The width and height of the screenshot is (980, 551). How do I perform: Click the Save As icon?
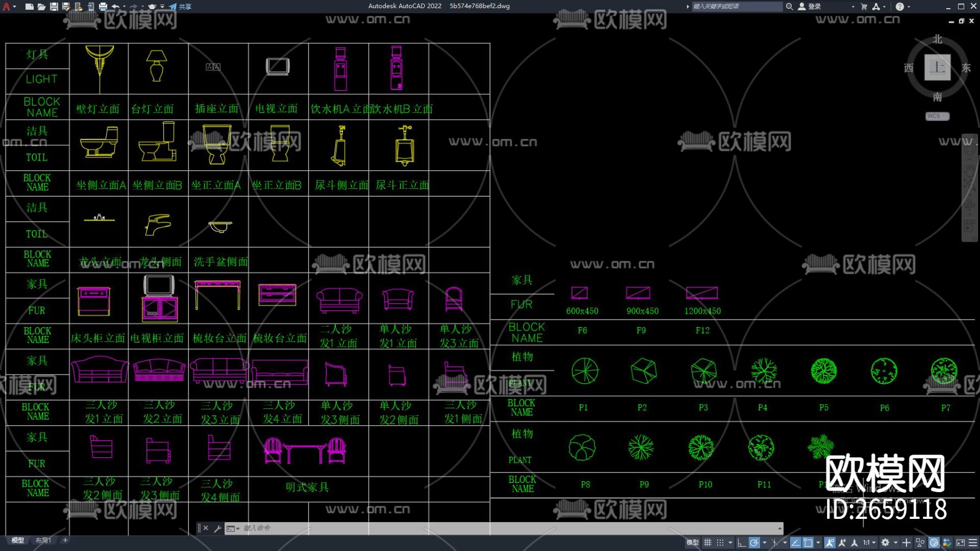coord(66,7)
